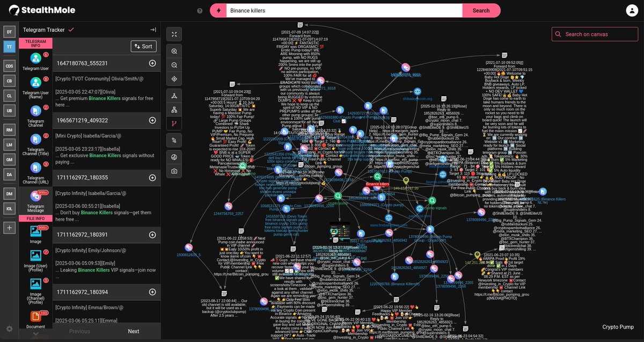Screen dimensions: 644x342
Task: Filter by Image file type
Action: [x=36, y=235]
